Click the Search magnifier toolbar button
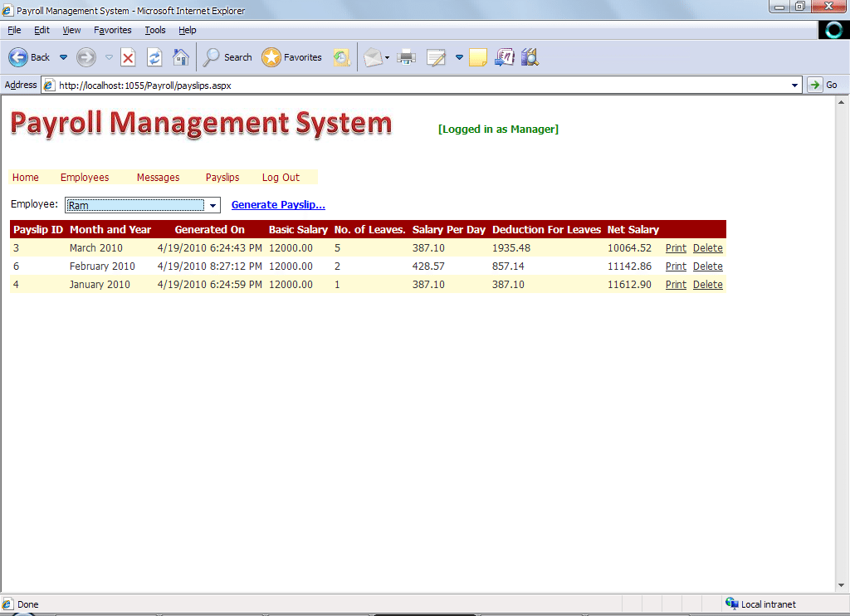 (x=227, y=57)
